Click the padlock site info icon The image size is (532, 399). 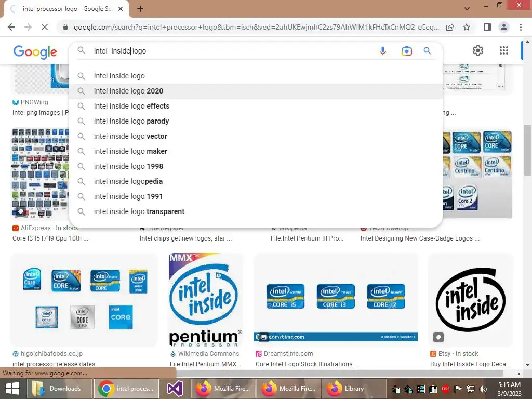click(65, 27)
